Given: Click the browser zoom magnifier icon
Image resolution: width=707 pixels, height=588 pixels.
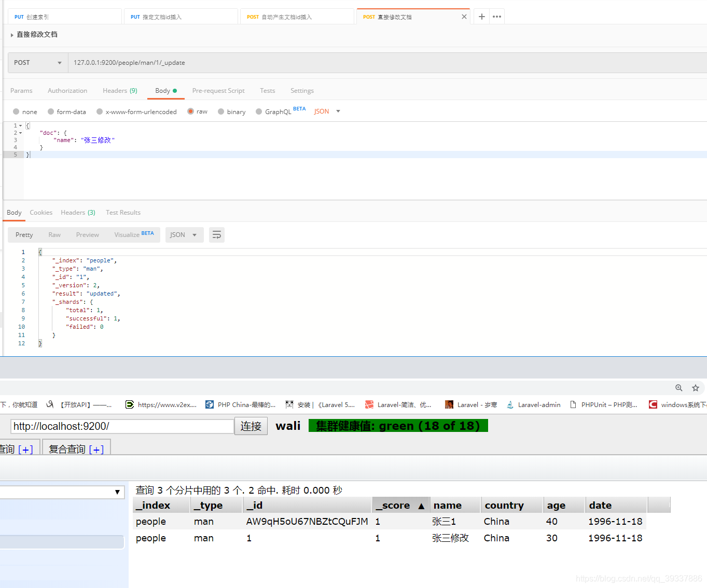Looking at the screenshot, I should (678, 388).
